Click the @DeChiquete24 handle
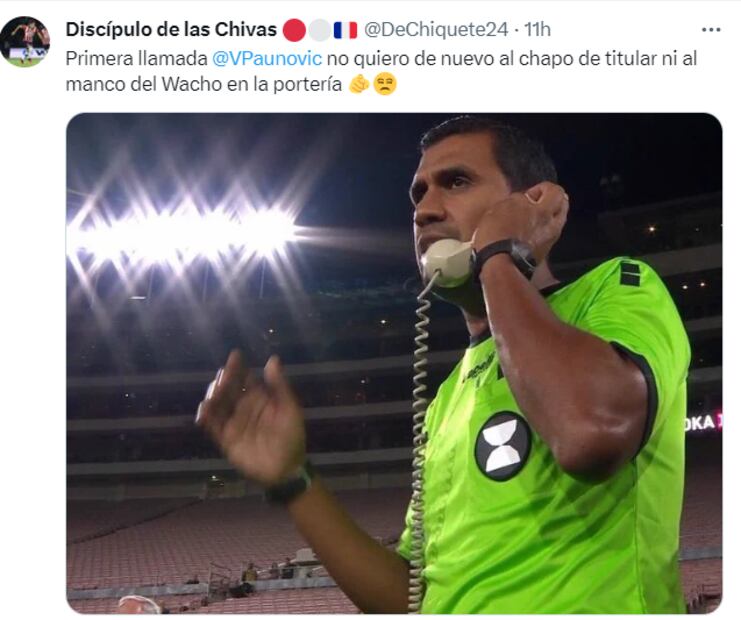741x620 pixels. pos(436,29)
